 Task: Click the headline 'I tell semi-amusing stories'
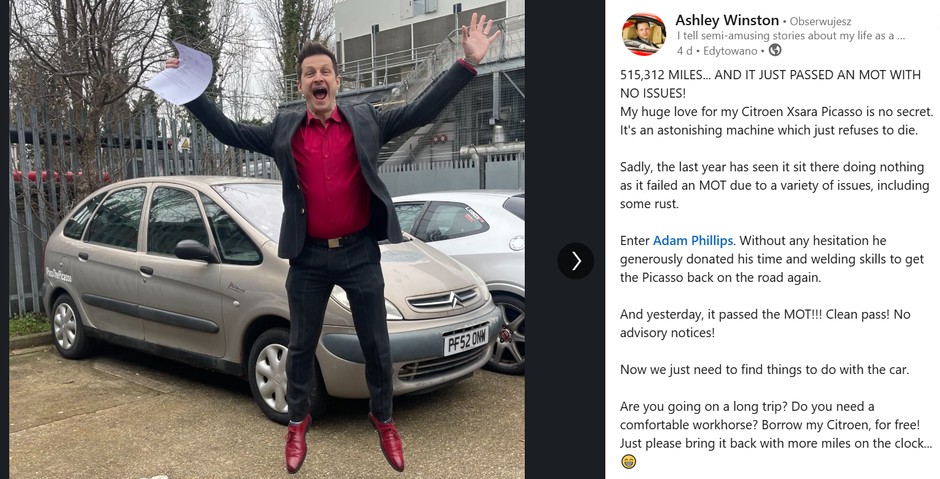pos(791,36)
